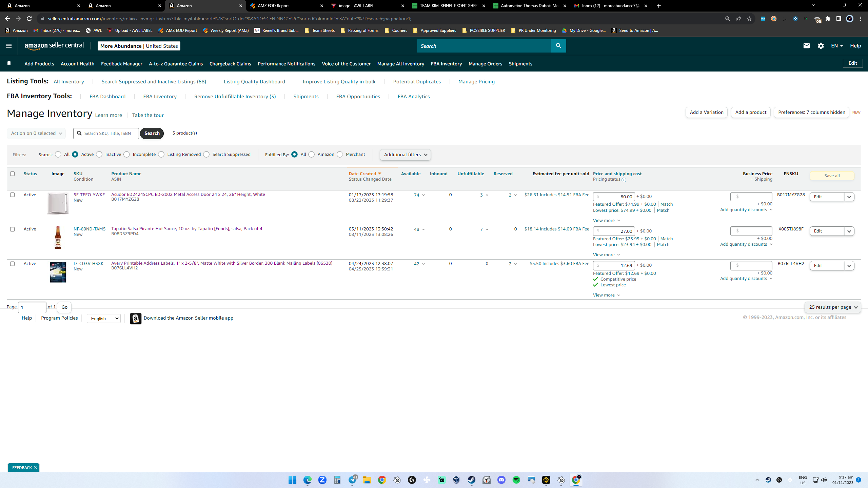Open the 25 results per page dropdown

pos(833,307)
